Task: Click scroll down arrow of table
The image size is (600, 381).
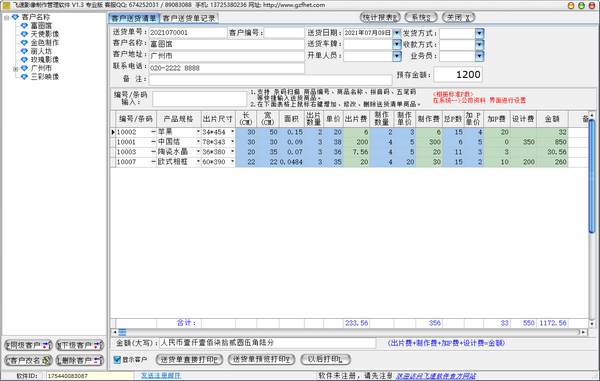Action: pos(592,324)
